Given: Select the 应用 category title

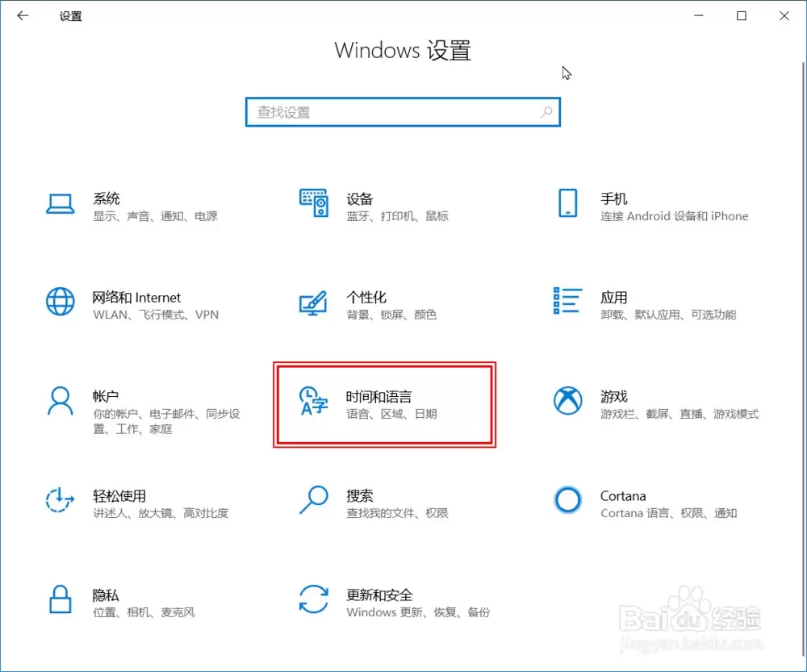Looking at the screenshot, I should 614,298.
